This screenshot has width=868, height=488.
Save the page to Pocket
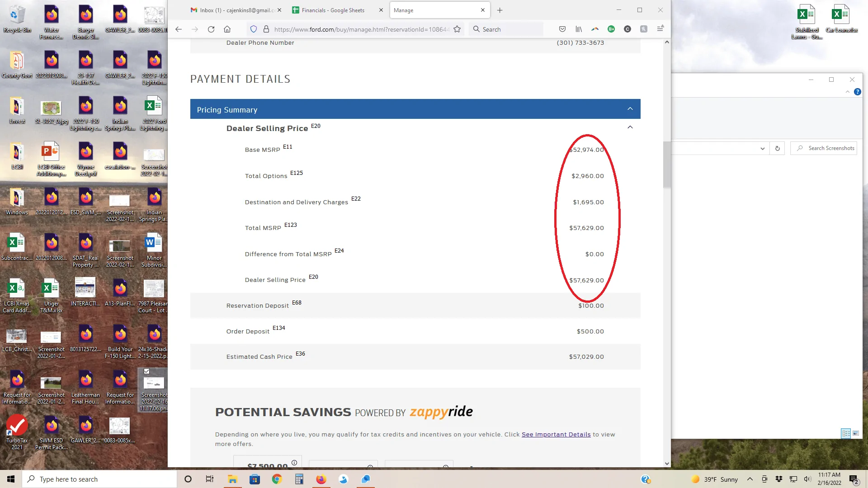tap(562, 29)
